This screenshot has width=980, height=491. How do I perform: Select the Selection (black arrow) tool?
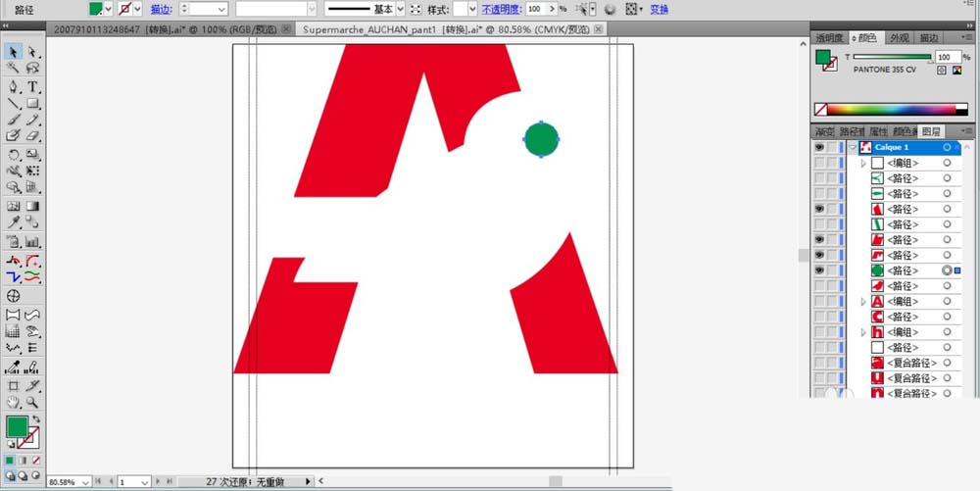pos(13,52)
